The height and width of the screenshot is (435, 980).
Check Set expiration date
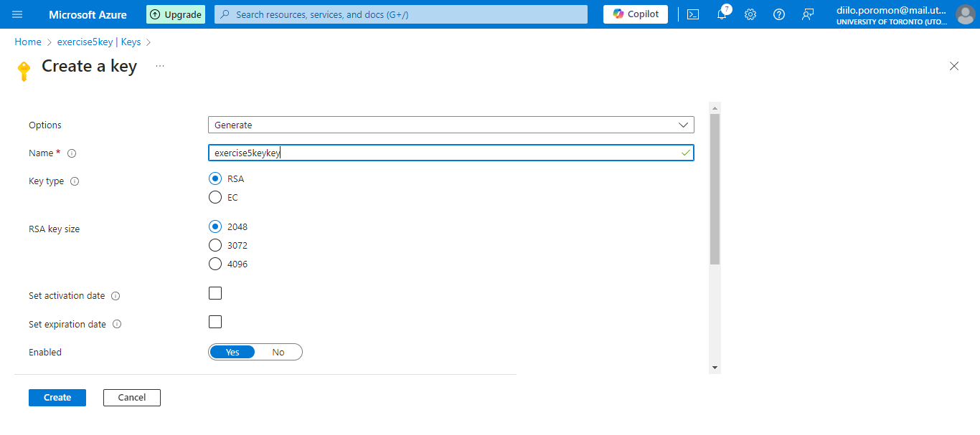coord(215,321)
